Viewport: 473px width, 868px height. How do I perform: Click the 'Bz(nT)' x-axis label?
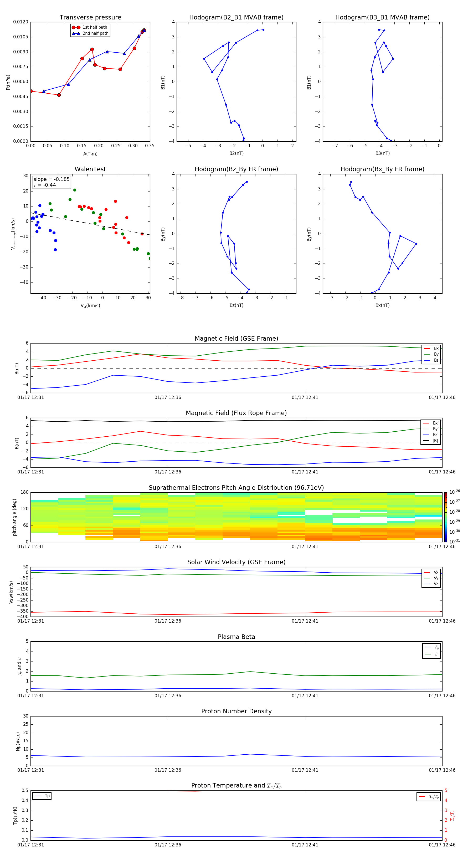point(236,305)
